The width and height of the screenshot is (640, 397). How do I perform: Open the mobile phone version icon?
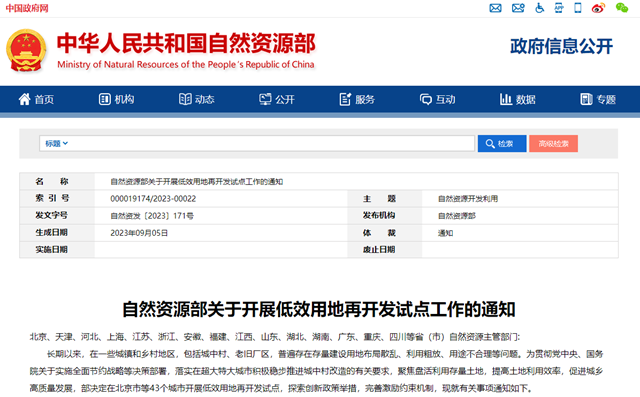578,8
